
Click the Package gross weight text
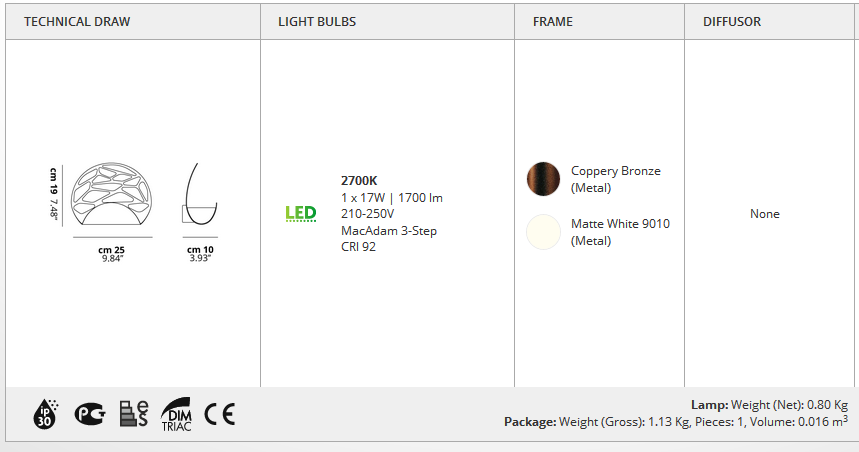(676, 422)
